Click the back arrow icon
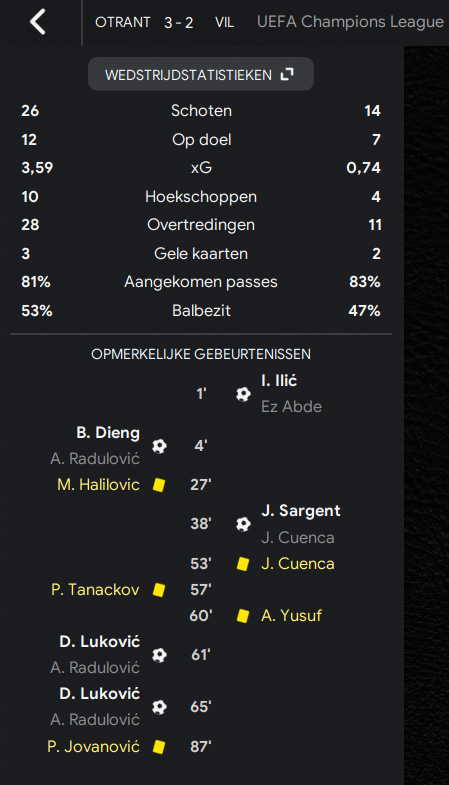The height and width of the screenshot is (785, 449). (38, 22)
